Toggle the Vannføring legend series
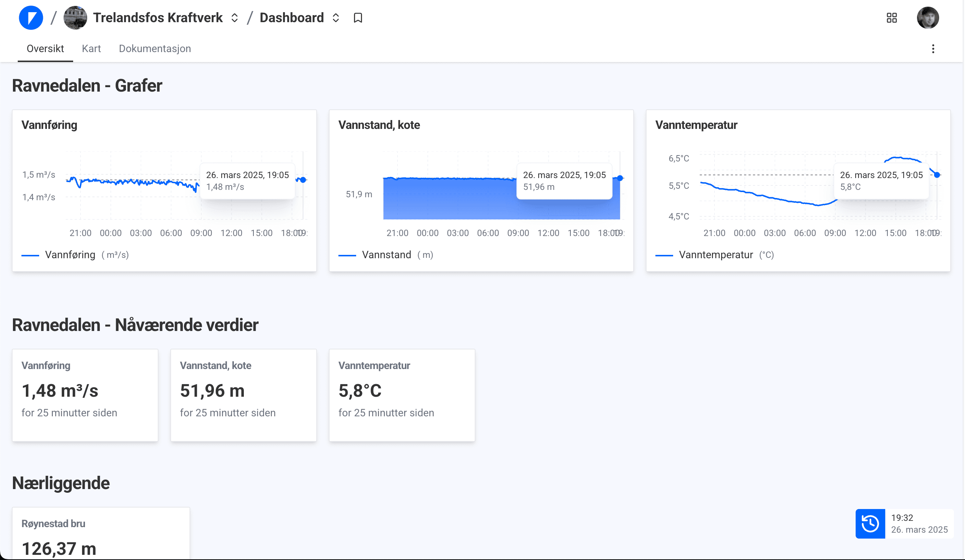965x560 pixels. (70, 255)
